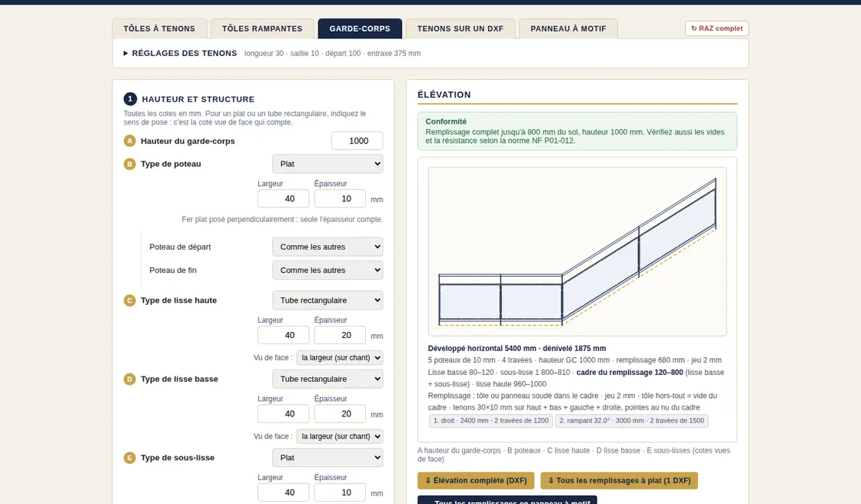Open the Poteau de départ dropdown
Screen dimensions: 861x504
327,247
